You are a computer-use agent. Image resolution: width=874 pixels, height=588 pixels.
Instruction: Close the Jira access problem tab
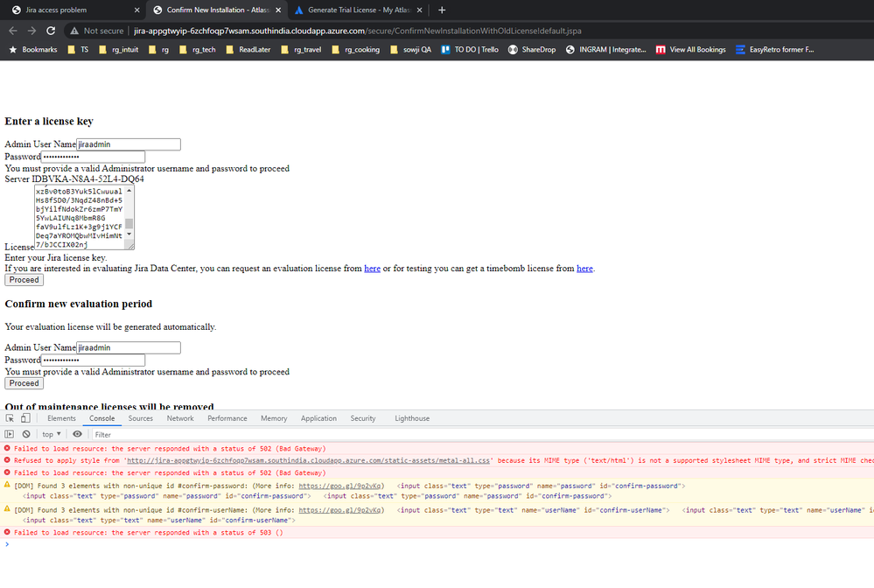[x=137, y=10]
